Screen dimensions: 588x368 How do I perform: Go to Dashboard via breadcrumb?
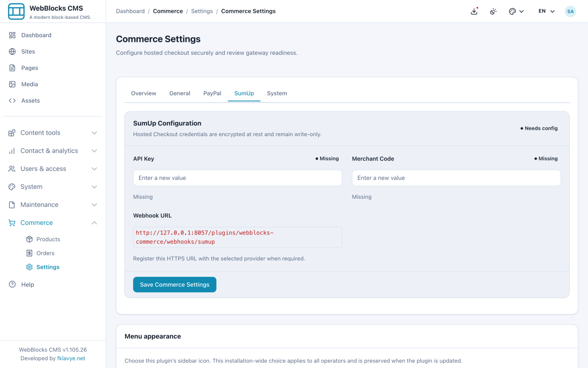130,11
